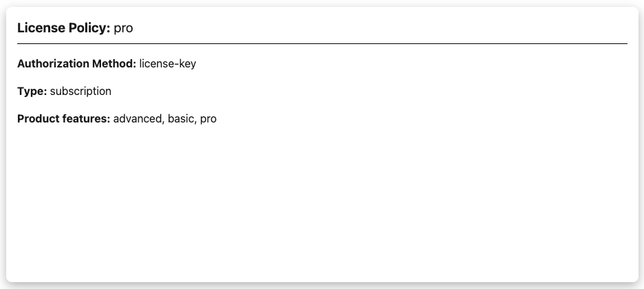Click the "advanced" product feature

click(x=137, y=119)
